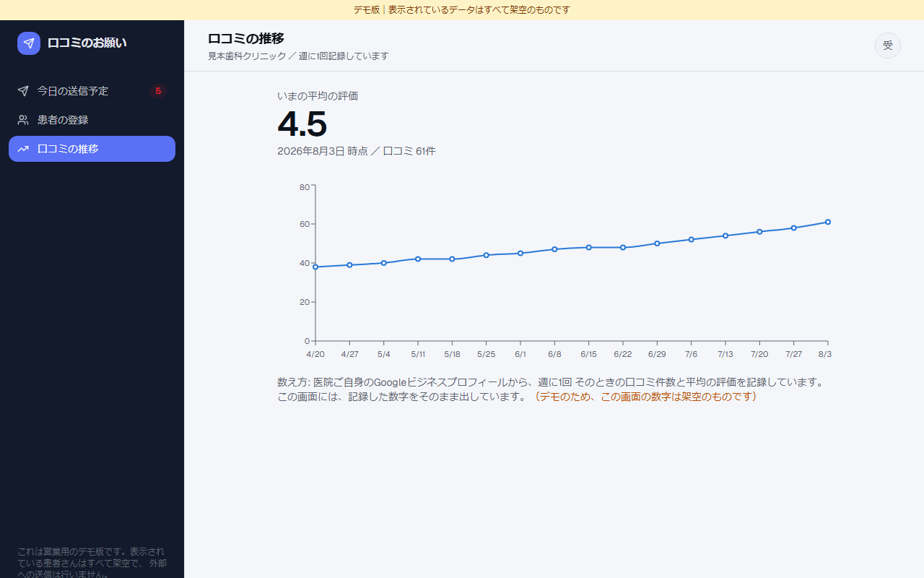Click the 数え方 explanation paragraph
Screen dimensions: 924x578
[x=551, y=389]
